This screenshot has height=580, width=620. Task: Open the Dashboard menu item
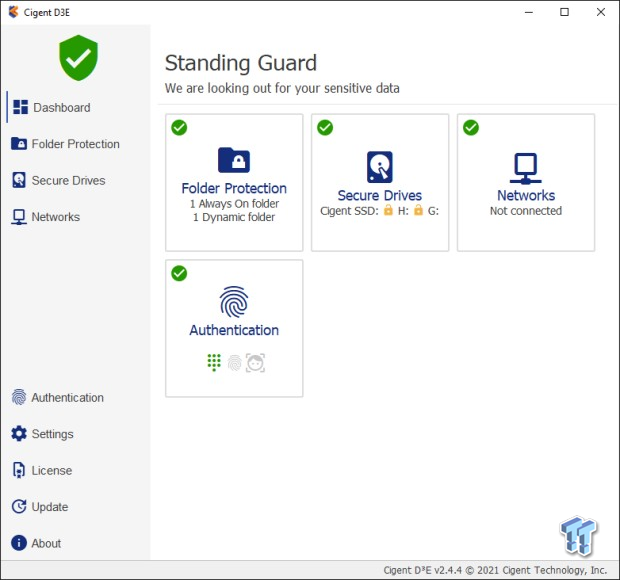[62, 108]
